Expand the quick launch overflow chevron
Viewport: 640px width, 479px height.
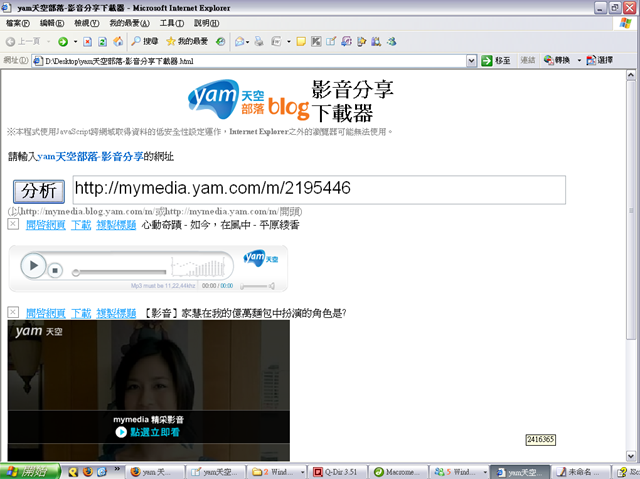pyautogui.click(x=117, y=469)
